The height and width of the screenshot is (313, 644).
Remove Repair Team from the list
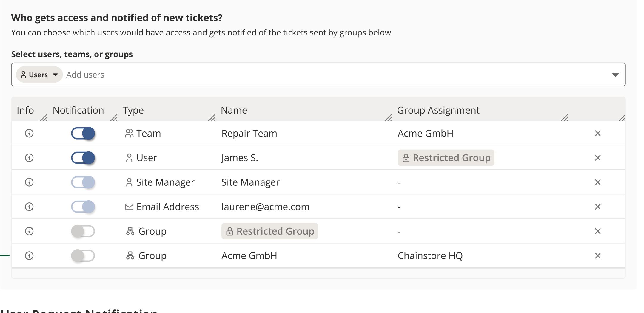(597, 133)
